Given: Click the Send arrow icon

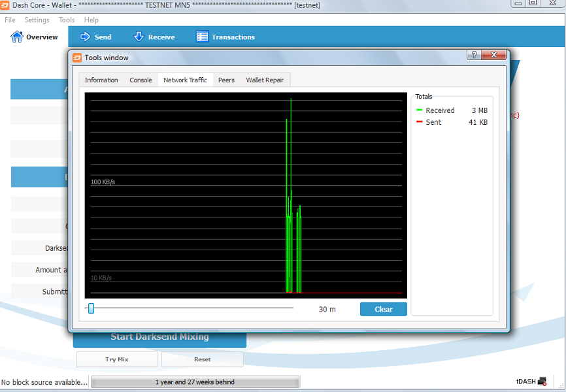Looking at the screenshot, I should click(85, 37).
